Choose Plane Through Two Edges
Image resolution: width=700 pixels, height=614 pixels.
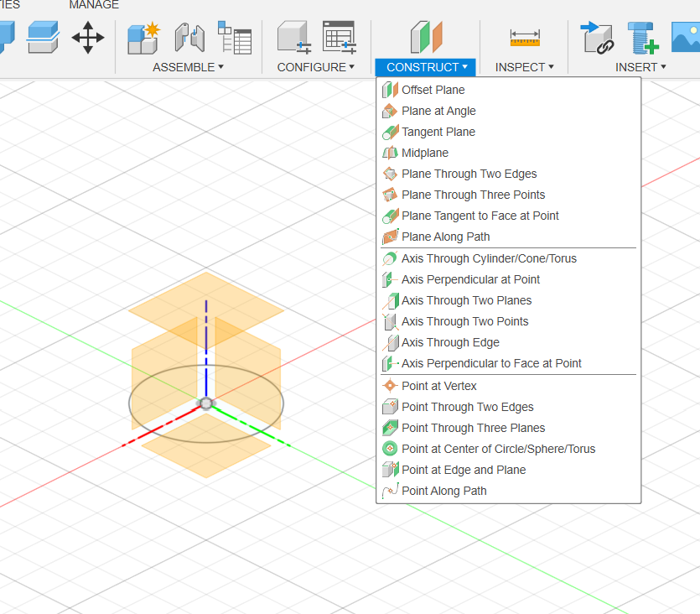509,174
